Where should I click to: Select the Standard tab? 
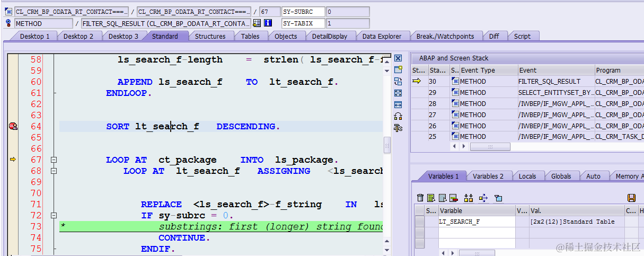pyautogui.click(x=165, y=36)
